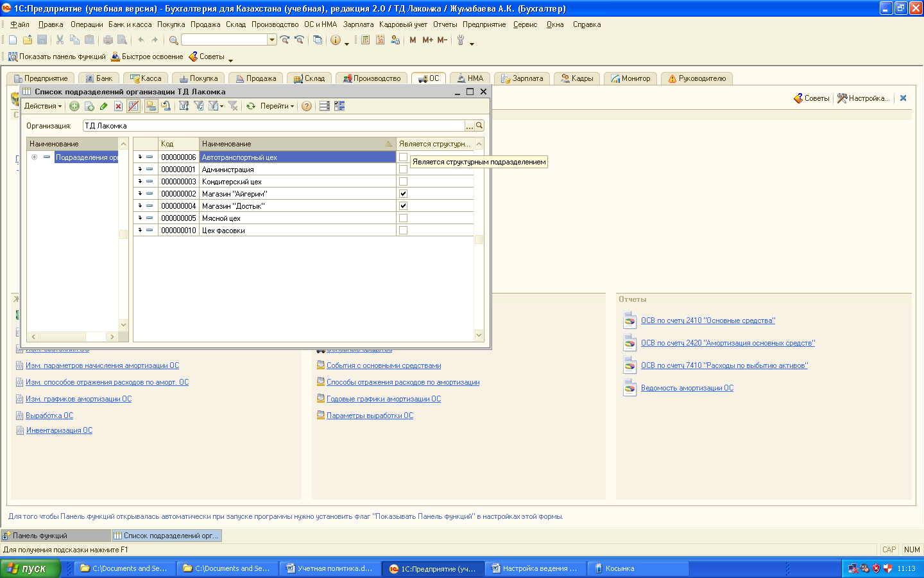Click Set filter and sorting icon
The width and height of the screenshot is (924, 578).
tap(184, 106)
